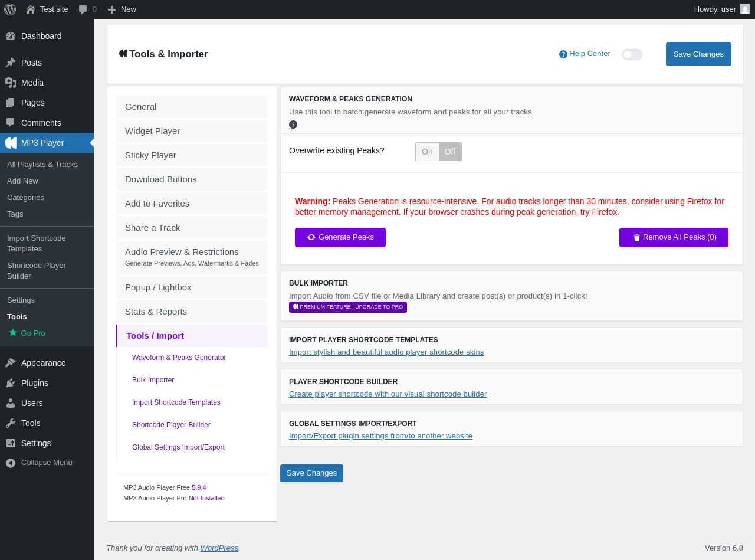The width and height of the screenshot is (755, 560).
Task: Expand the Audio Preview & Restrictions section
Action: tap(192, 257)
